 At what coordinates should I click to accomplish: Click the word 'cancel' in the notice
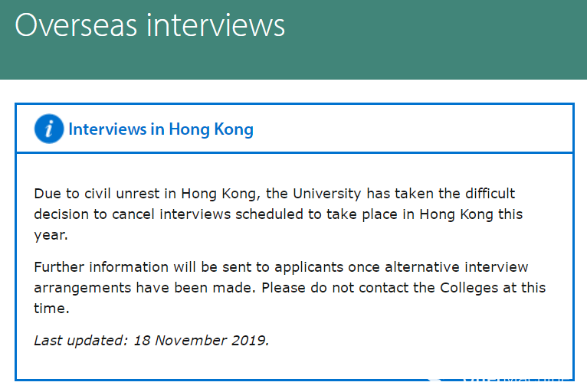(133, 214)
